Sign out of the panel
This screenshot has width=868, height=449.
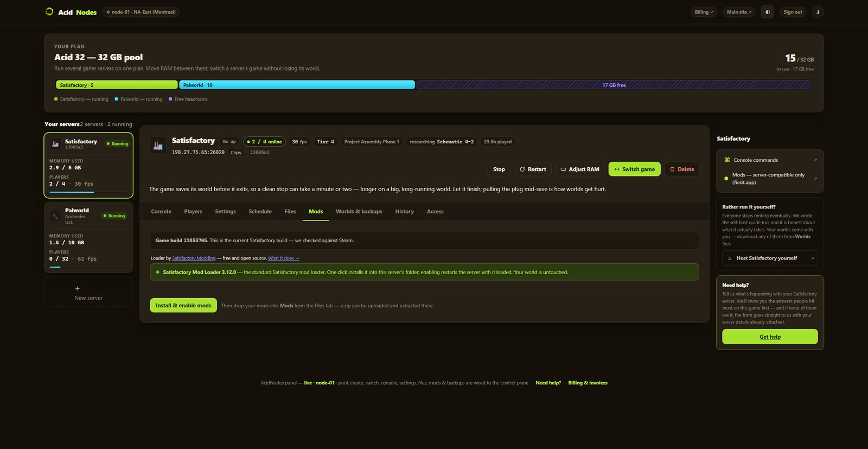click(x=793, y=12)
